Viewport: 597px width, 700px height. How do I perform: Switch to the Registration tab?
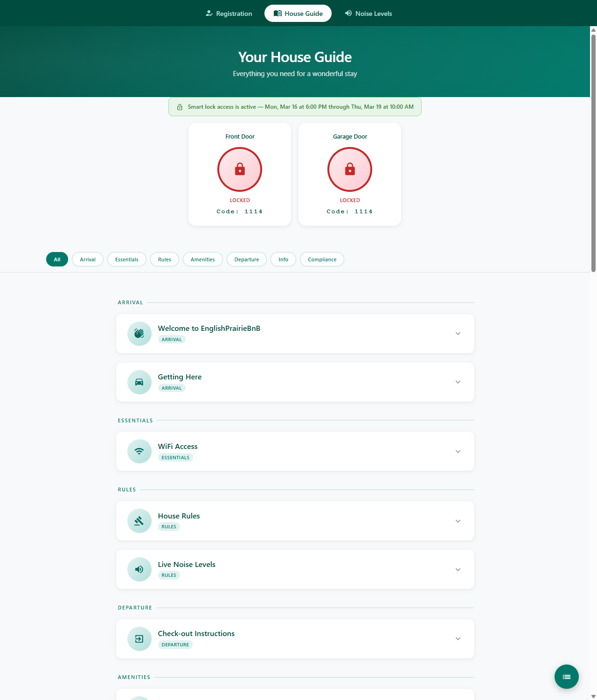(229, 13)
